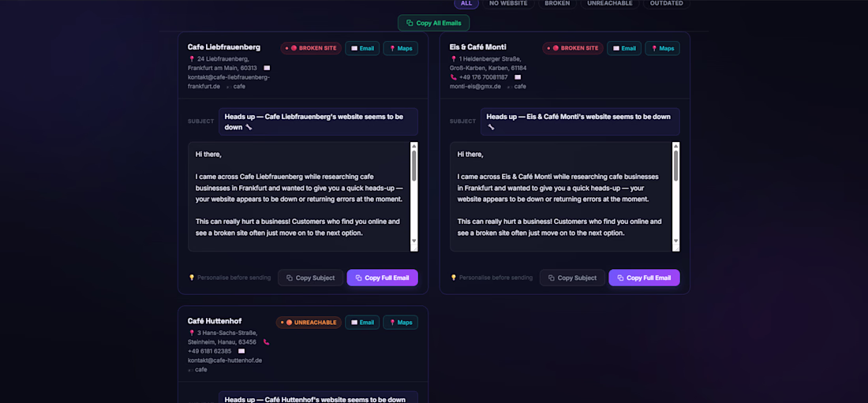The height and width of the screenshot is (403, 868).
Task: Click the copy icon on Cafe Liebfrauenberg's Copy Subject
Action: (290, 278)
